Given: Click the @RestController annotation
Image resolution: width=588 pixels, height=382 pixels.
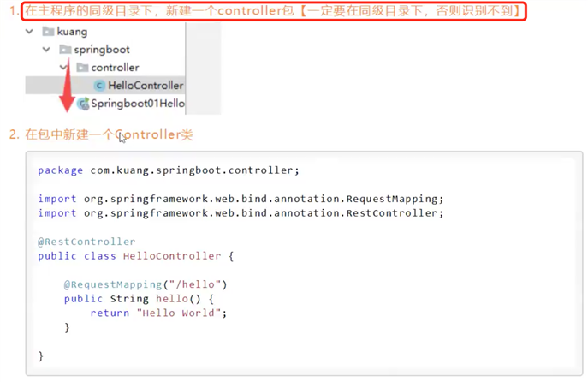Looking at the screenshot, I should tap(86, 242).
